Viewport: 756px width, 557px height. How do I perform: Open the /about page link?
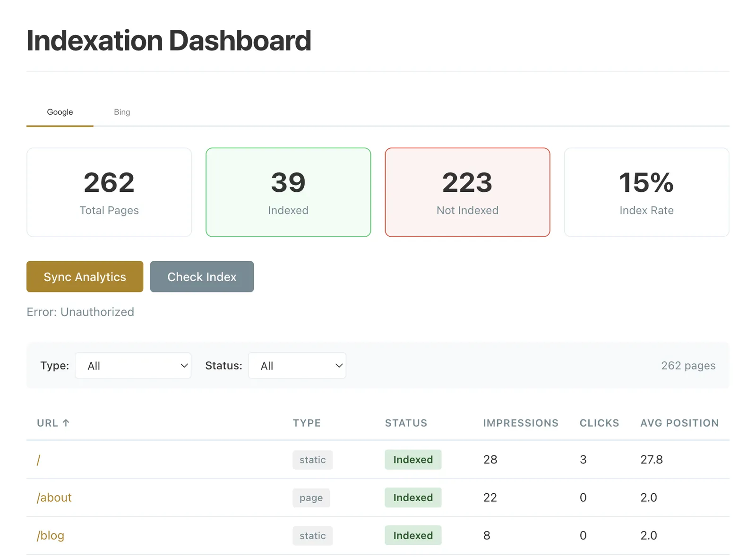pos(54,497)
